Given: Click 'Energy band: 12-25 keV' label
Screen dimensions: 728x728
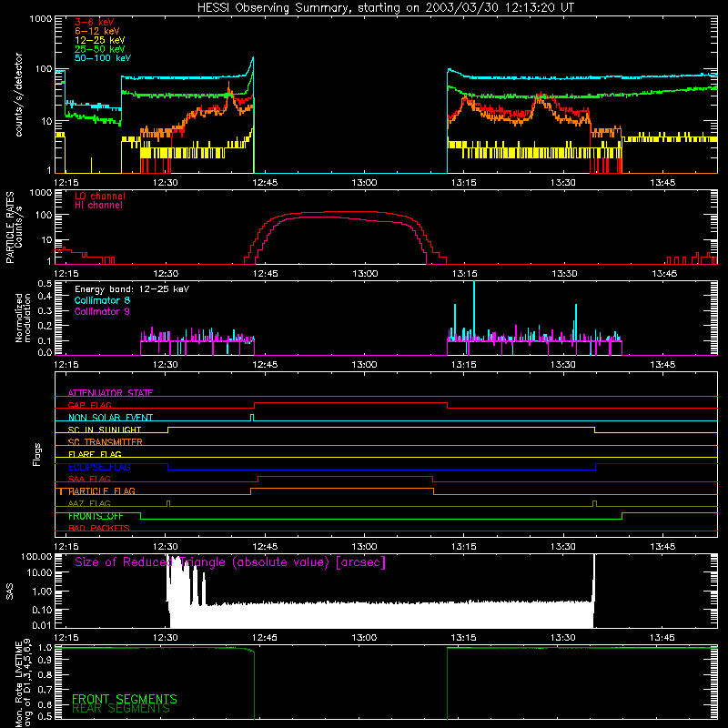Looking at the screenshot, I should point(132,289).
